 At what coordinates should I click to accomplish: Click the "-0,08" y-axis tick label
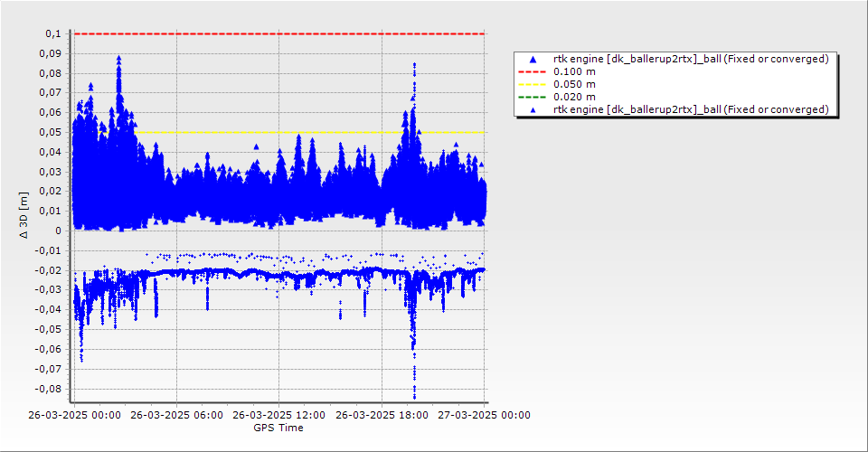click(x=47, y=389)
